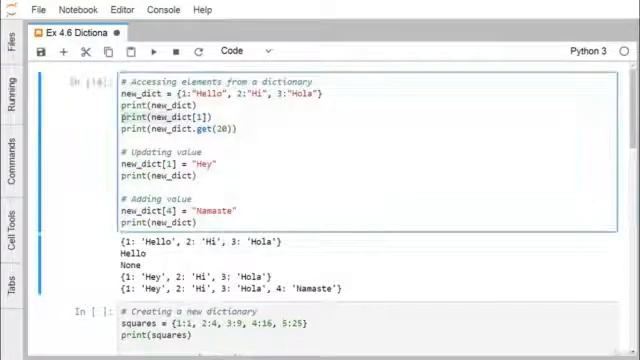Click the blue collapser bar beside the output
The image size is (640, 360).
pos(40,264)
